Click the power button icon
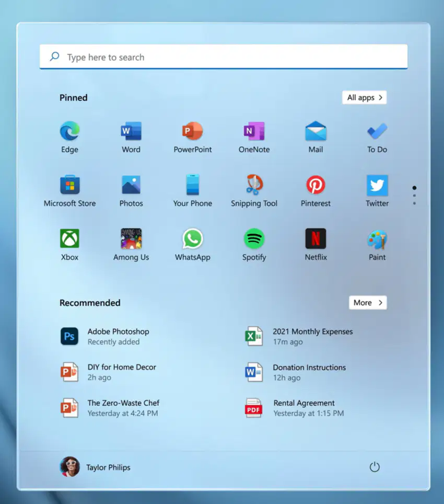The height and width of the screenshot is (504, 444). (x=375, y=467)
